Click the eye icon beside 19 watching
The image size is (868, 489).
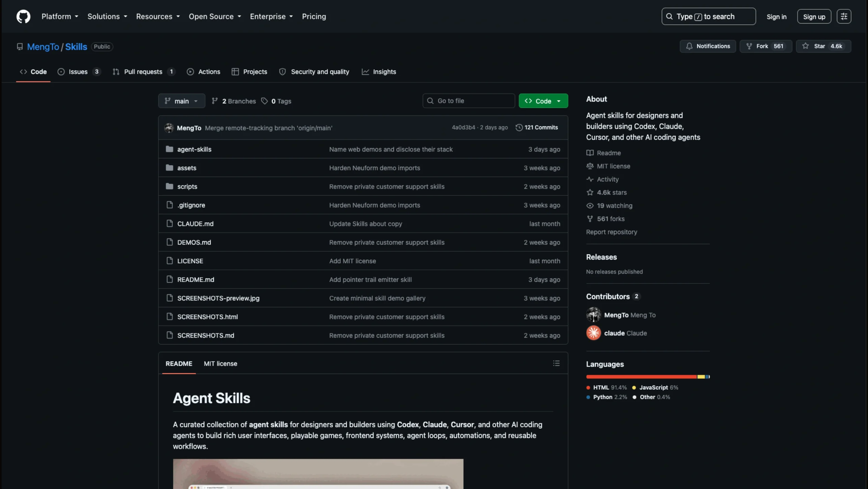point(590,206)
